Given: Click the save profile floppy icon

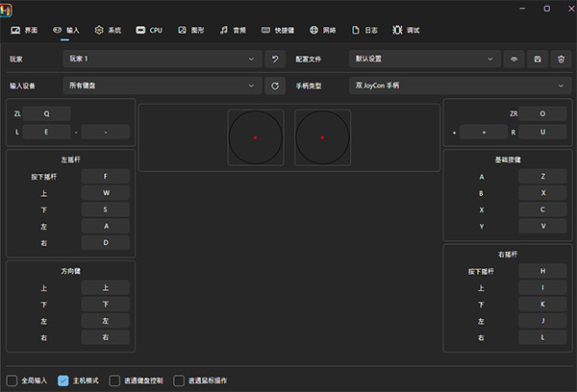Looking at the screenshot, I should (x=538, y=59).
